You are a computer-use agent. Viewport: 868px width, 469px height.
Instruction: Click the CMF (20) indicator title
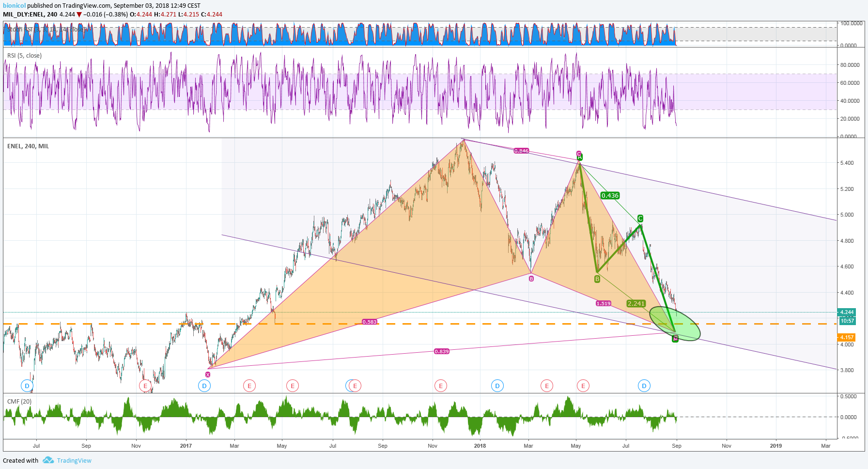coord(19,401)
